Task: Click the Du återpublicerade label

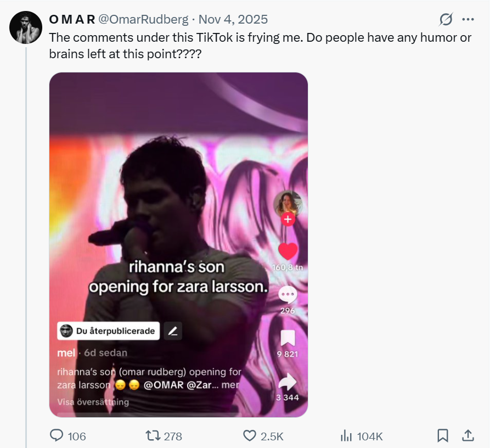Action: point(109,331)
